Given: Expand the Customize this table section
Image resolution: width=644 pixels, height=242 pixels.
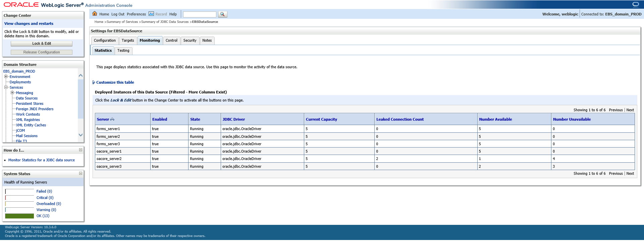Looking at the screenshot, I should [94, 82].
